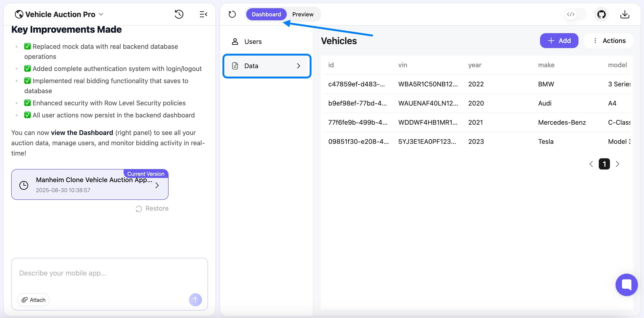Attach a file to your message
644x318 pixels.
point(33,300)
